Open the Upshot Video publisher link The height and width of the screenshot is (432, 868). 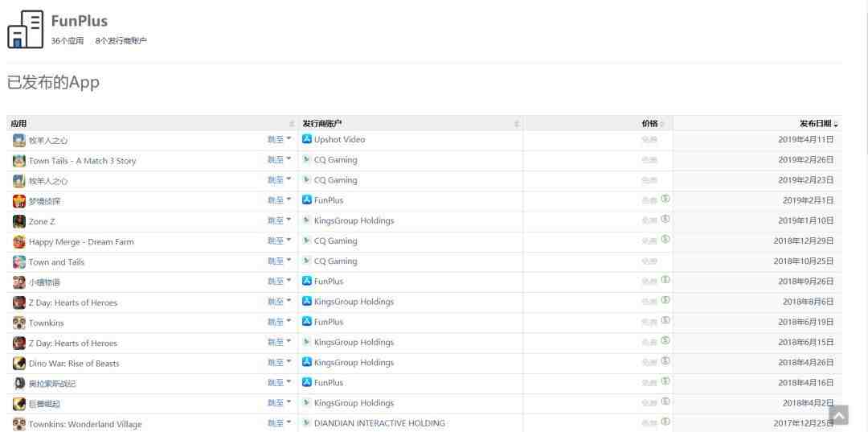(339, 139)
